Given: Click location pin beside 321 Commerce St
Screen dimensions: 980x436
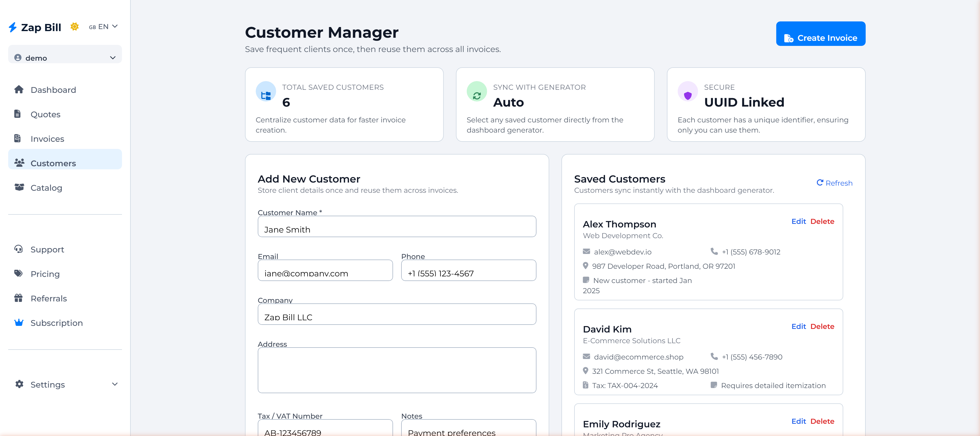Looking at the screenshot, I should coord(585,371).
